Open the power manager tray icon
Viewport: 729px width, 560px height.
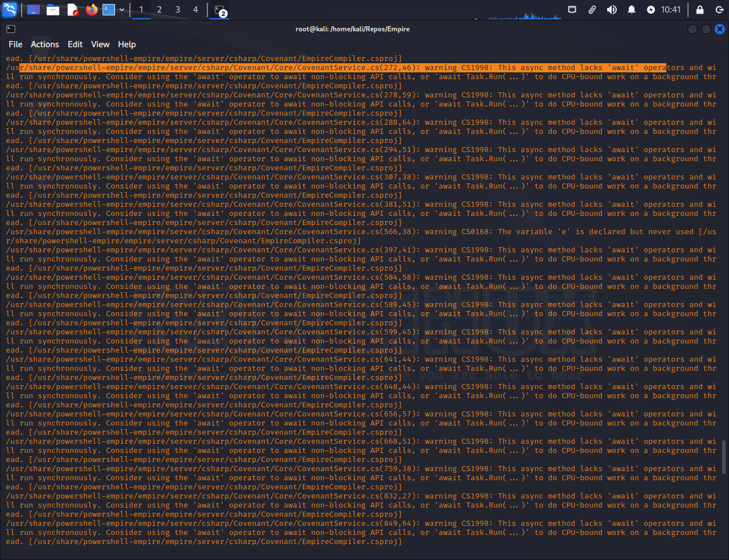[x=651, y=10]
